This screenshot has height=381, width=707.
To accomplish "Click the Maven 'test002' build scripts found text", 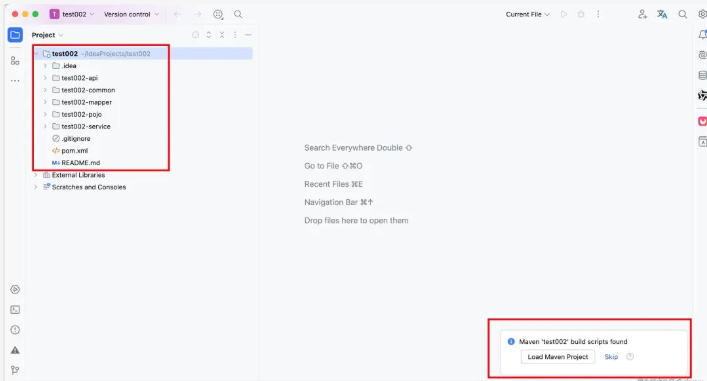I will coord(573,342).
